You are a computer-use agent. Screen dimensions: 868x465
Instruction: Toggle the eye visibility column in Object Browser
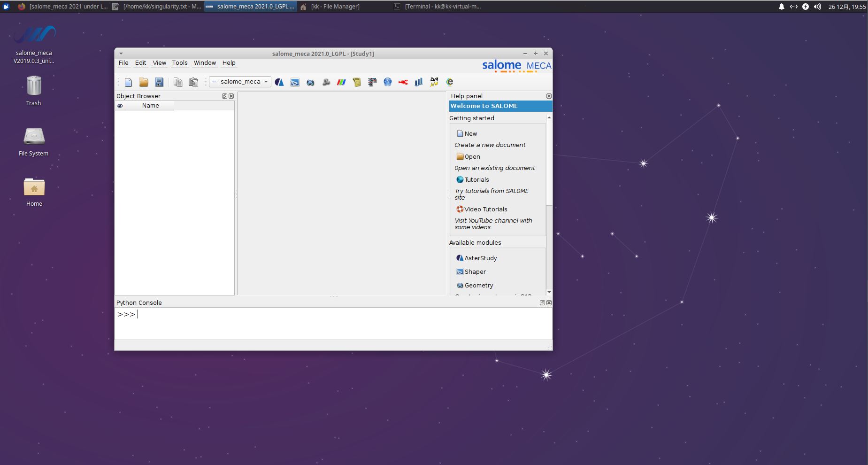[120, 106]
